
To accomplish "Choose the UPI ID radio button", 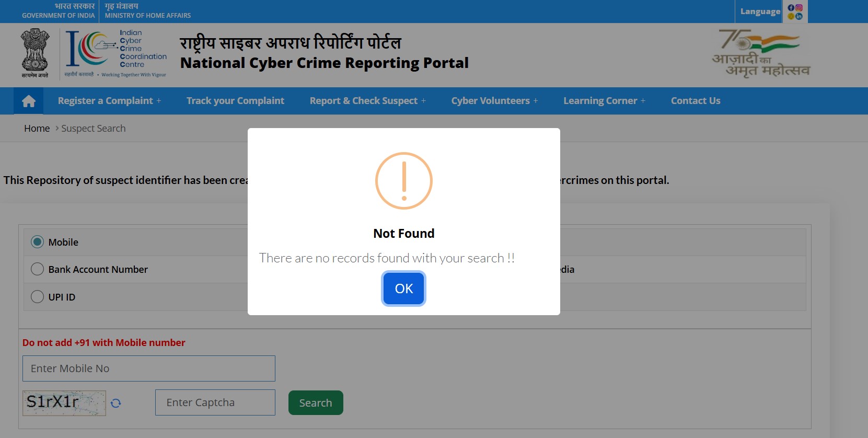I will pos(37,297).
